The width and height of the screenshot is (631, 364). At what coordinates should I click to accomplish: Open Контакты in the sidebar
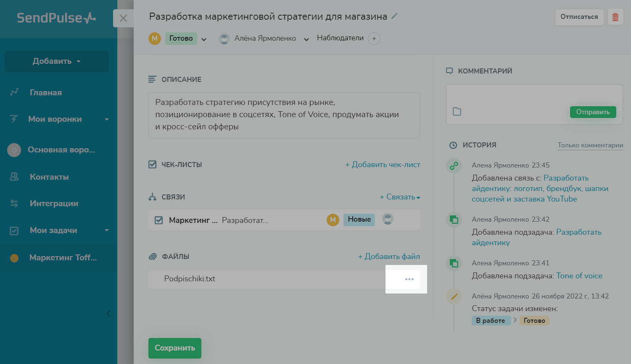(49, 177)
